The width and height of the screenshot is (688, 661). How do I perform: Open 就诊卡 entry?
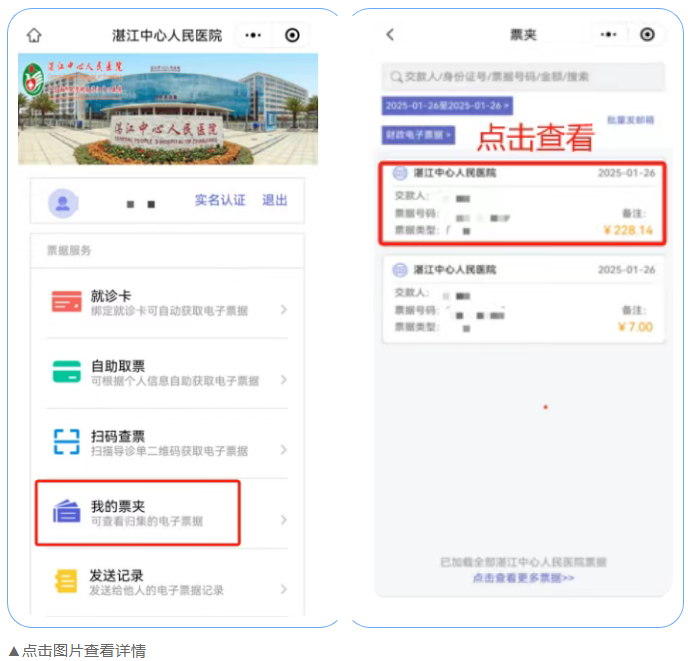167,303
